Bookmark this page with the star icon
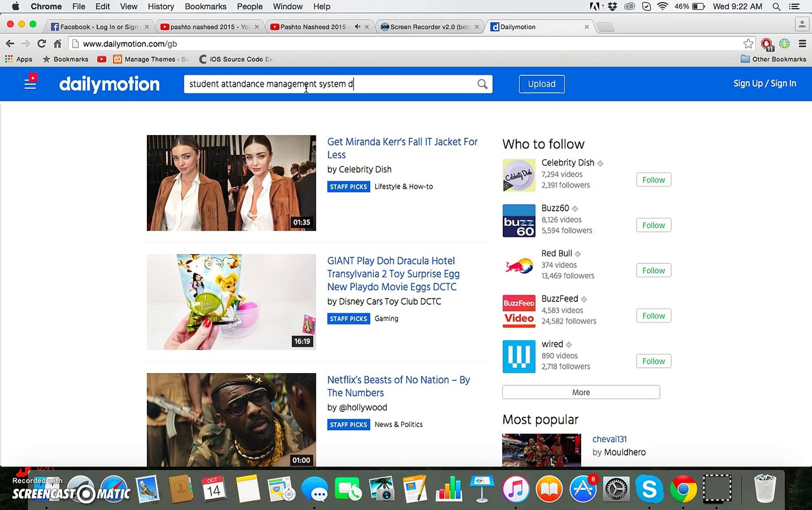812x510 pixels. [748, 43]
